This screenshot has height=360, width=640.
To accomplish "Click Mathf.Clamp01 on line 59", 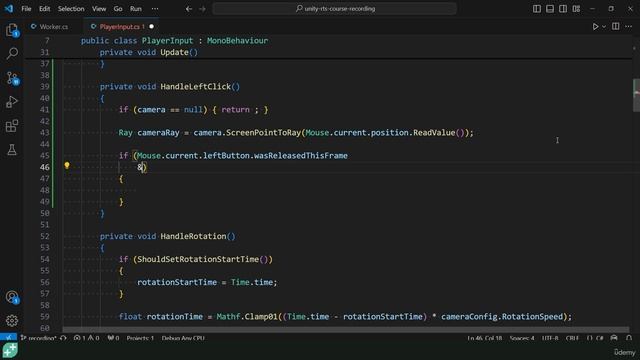I will (247, 317).
